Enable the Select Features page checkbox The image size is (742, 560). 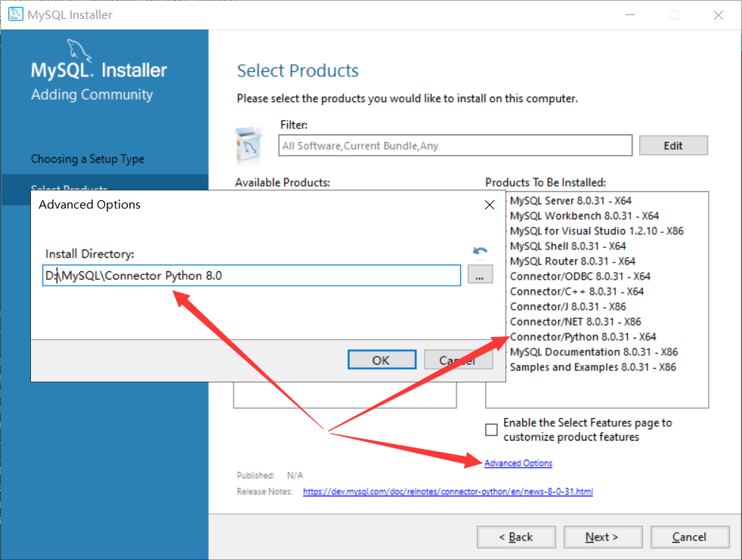pyautogui.click(x=491, y=429)
